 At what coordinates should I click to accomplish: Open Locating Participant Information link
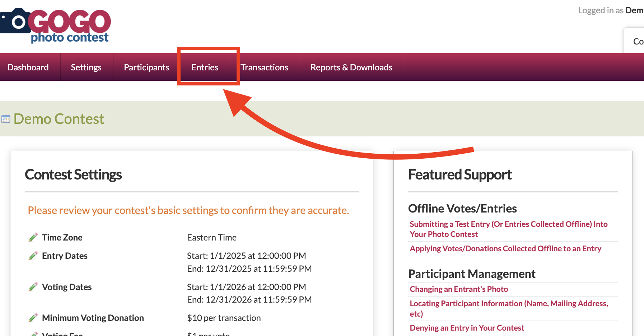click(x=509, y=308)
